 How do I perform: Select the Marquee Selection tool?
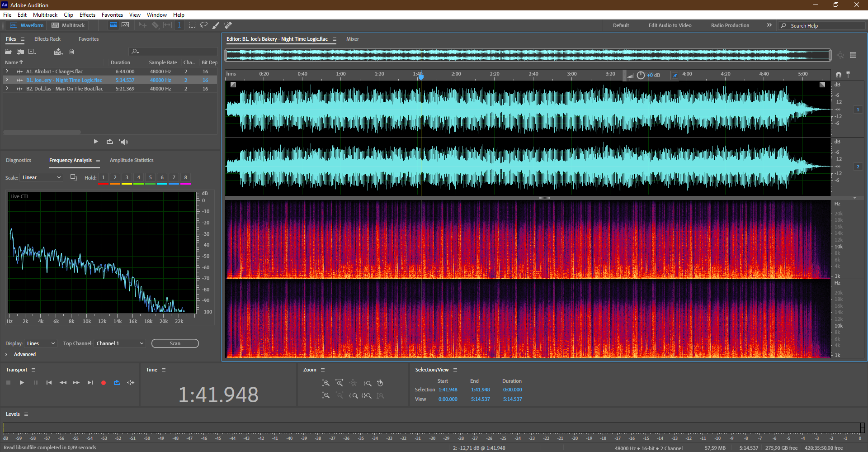[192, 25]
